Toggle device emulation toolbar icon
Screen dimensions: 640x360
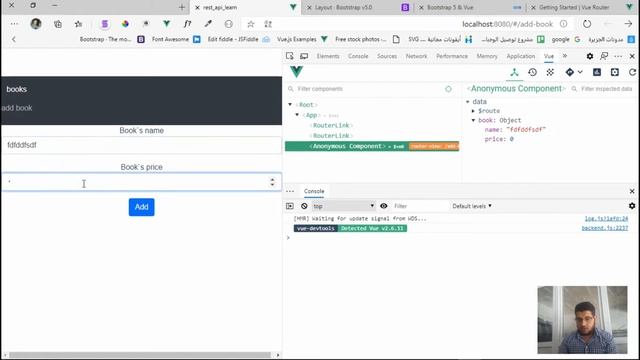pyautogui.click(x=304, y=56)
